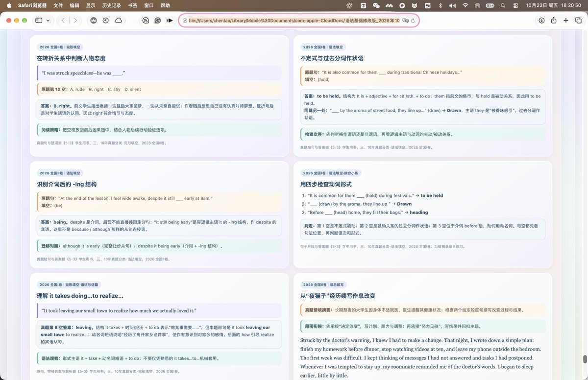The image size is (588, 380).
Task: Show Safari downloads
Action: coord(541,21)
